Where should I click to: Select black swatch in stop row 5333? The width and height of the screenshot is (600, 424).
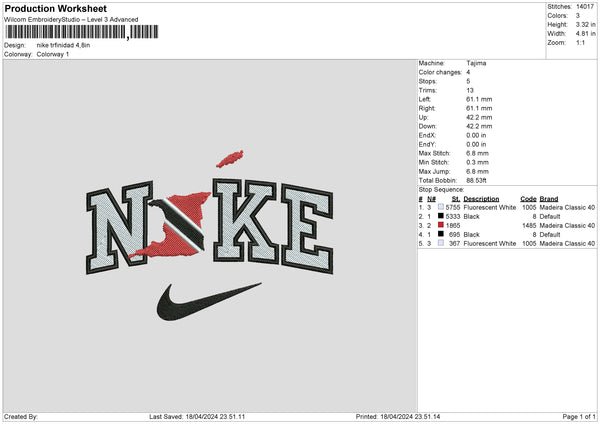click(441, 216)
